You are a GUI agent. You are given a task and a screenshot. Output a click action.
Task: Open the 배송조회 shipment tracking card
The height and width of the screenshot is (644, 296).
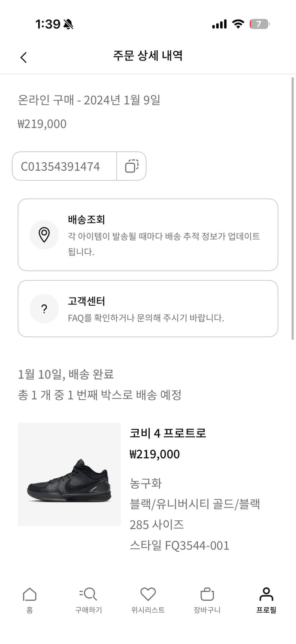pyautogui.click(x=148, y=235)
